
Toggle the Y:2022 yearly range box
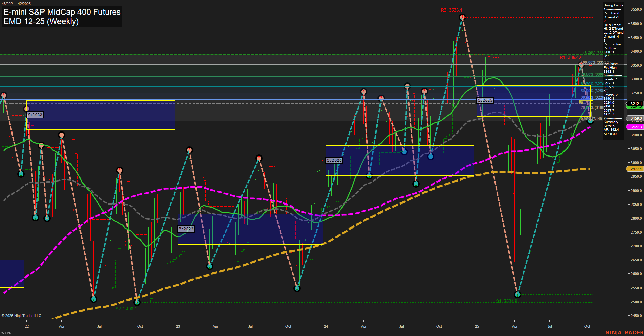pos(35,115)
